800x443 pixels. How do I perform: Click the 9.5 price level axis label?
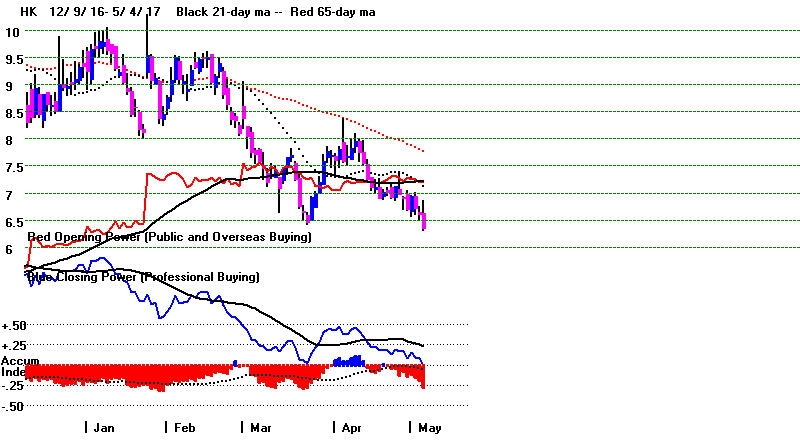click(14, 59)
